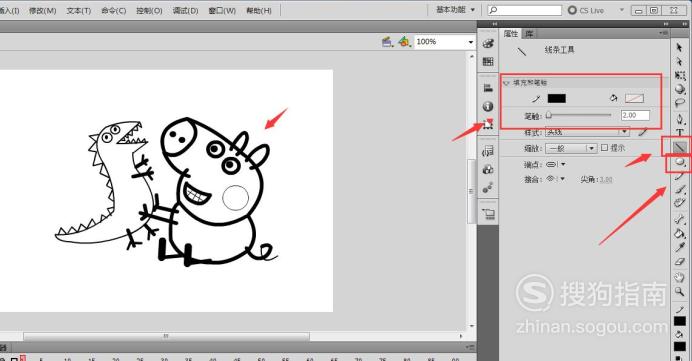Select the Brush tool
Viewport: 692px width, 361px height.
click(680, 190)
